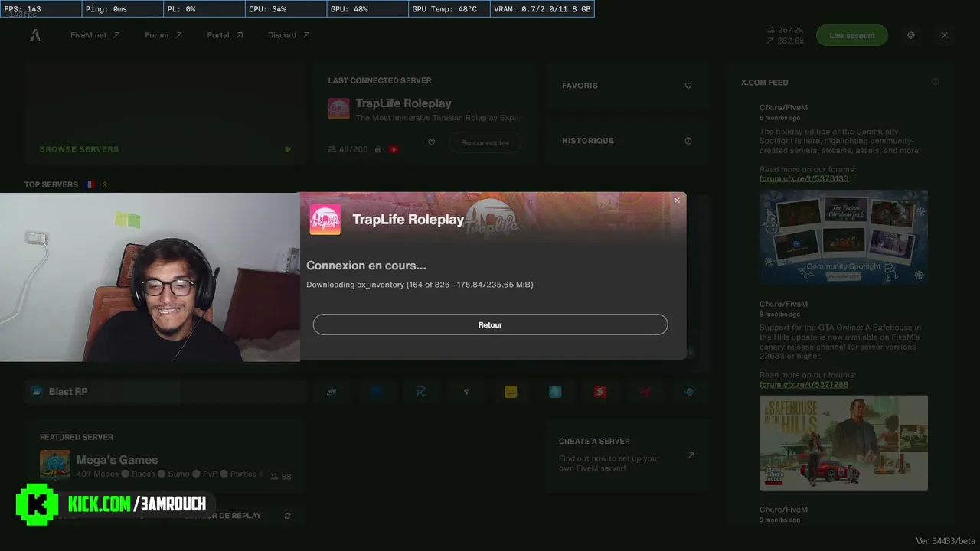Click the Browse Servers label
This screenshot has width=980, height=551.
80,149
